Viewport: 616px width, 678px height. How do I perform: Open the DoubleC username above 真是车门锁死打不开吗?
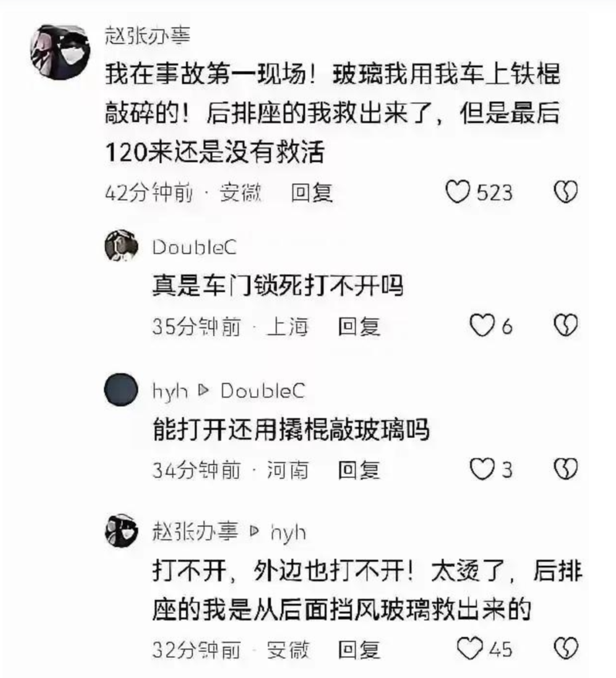tap(194, 247)
